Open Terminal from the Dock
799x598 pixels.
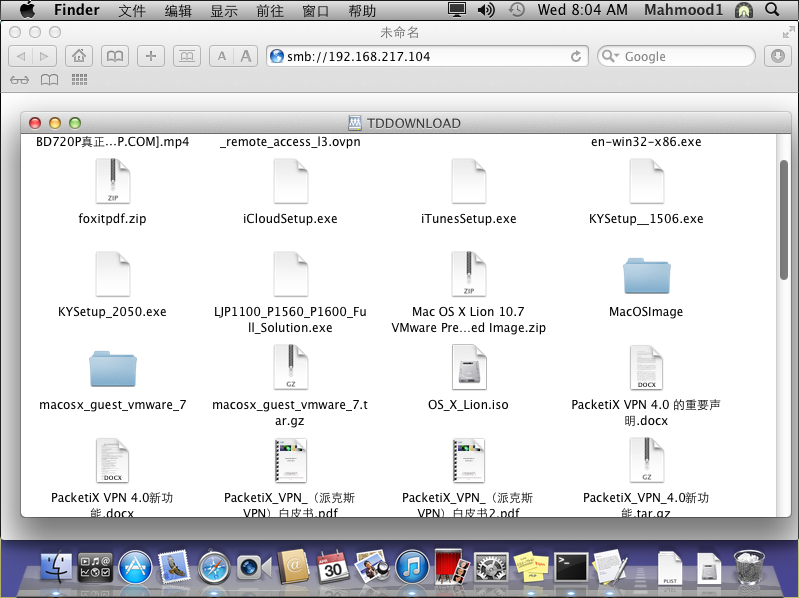coord(571,567)
